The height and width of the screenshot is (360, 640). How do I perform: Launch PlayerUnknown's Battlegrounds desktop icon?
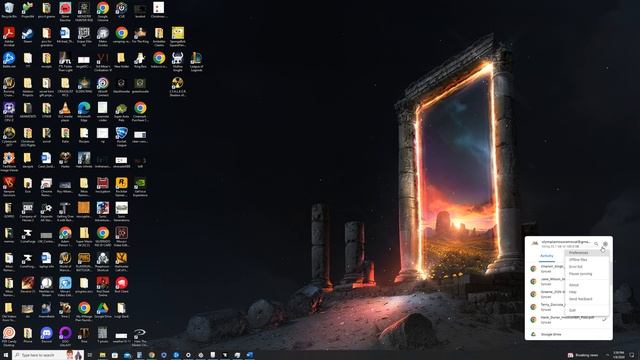(x=84, y=261)
